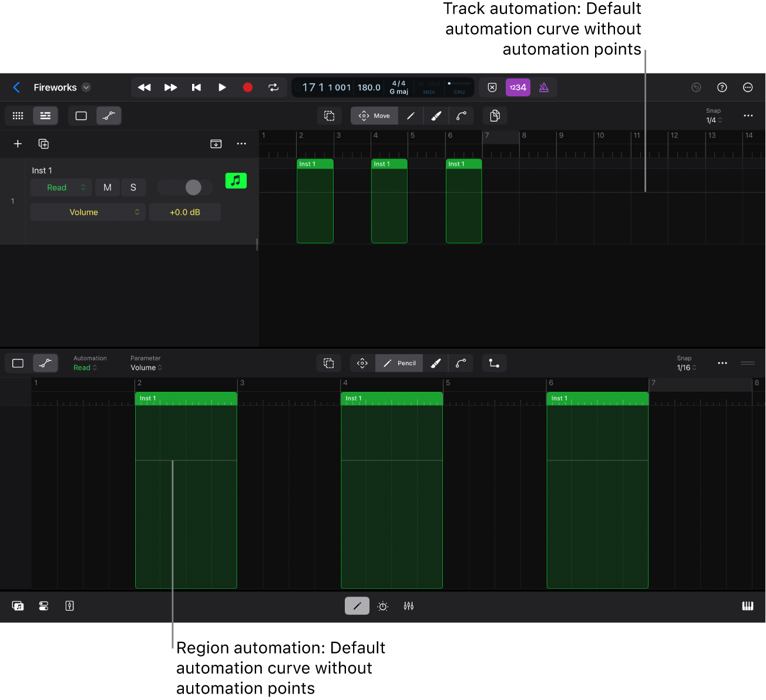Open the Browser panel icon
This screenshot has width=766, height=700.
click(x=18, y=606)
